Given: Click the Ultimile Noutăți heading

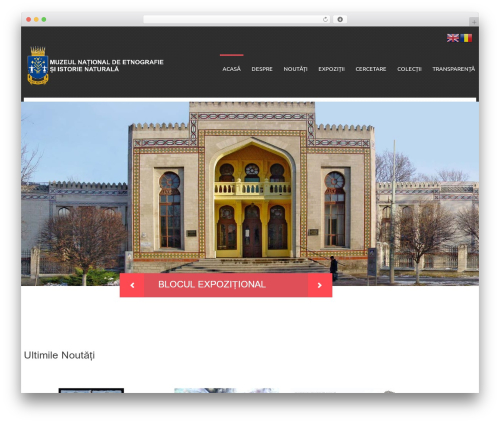Looking at the screenshot, I should pos(59,355).
